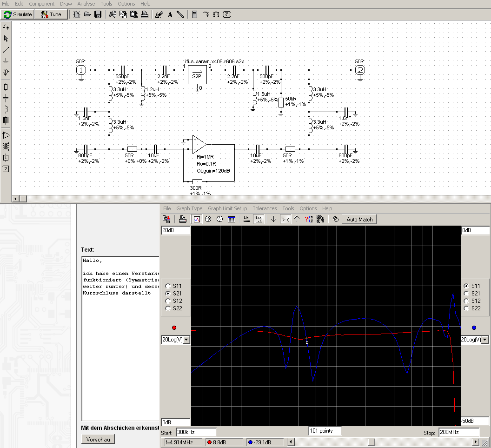Click the red trace color dot
This screenshot has height=448, width=491.
pos(174,328)
